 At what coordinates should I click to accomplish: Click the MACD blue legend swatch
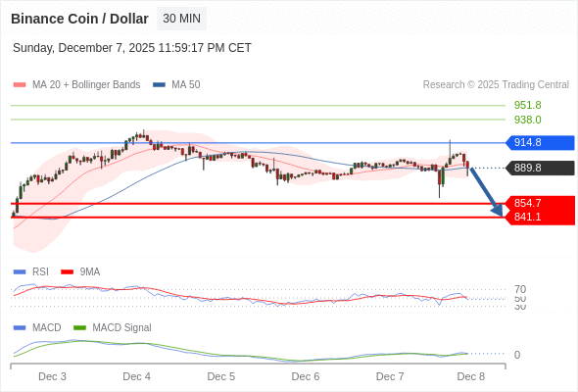20,328
